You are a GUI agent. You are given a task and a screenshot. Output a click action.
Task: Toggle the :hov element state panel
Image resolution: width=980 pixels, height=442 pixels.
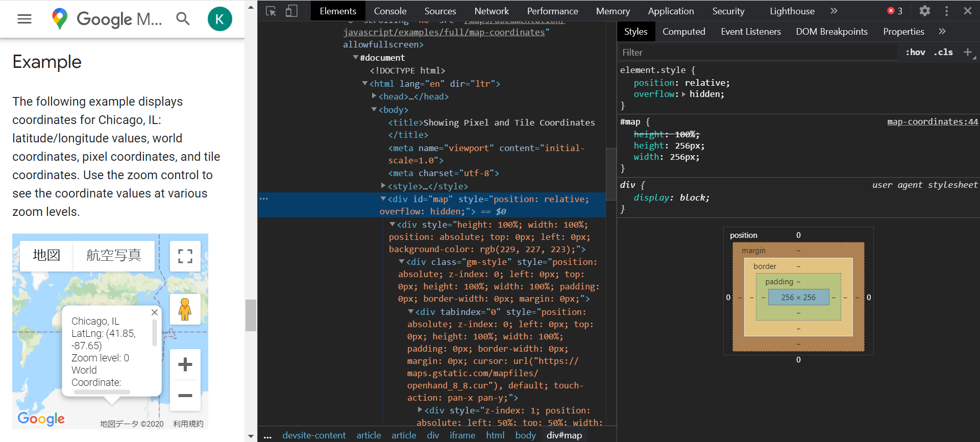tap(915, 52)
